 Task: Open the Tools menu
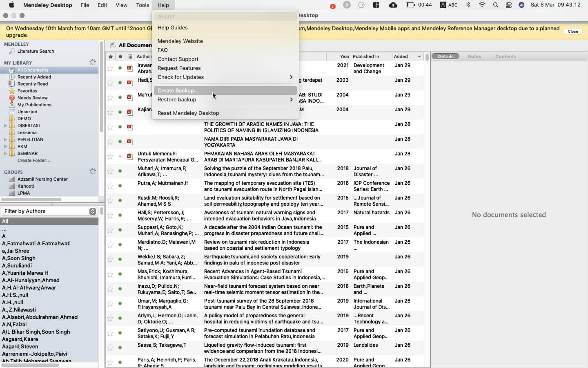coord(142,5)
